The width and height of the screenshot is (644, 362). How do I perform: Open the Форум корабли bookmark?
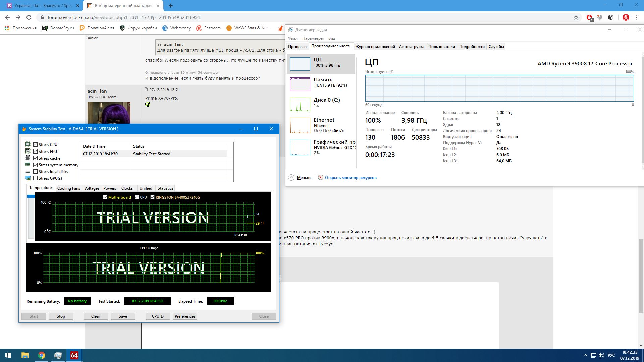139,28
